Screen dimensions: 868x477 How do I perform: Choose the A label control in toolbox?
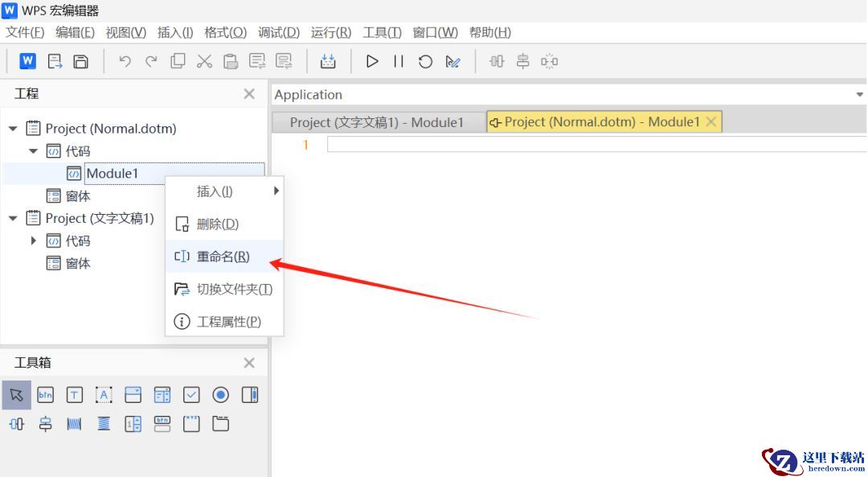[104, 395]
